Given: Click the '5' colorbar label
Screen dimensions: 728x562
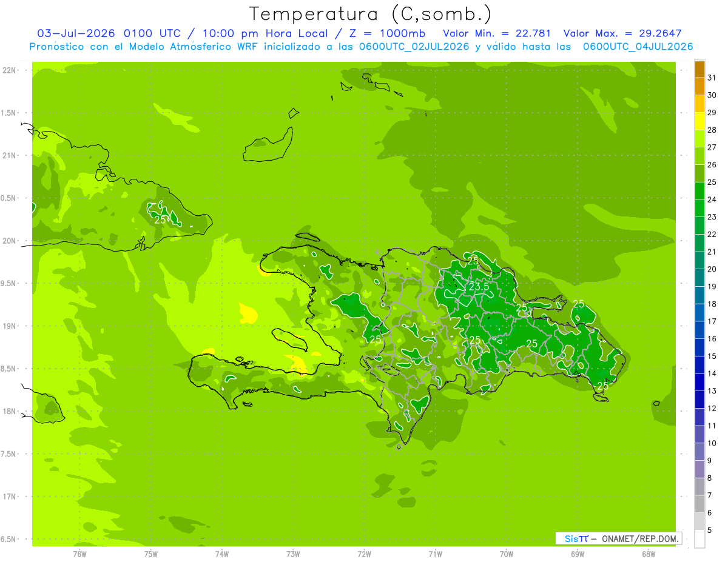Looking at the screenshot, I should (x=710, y=530).
